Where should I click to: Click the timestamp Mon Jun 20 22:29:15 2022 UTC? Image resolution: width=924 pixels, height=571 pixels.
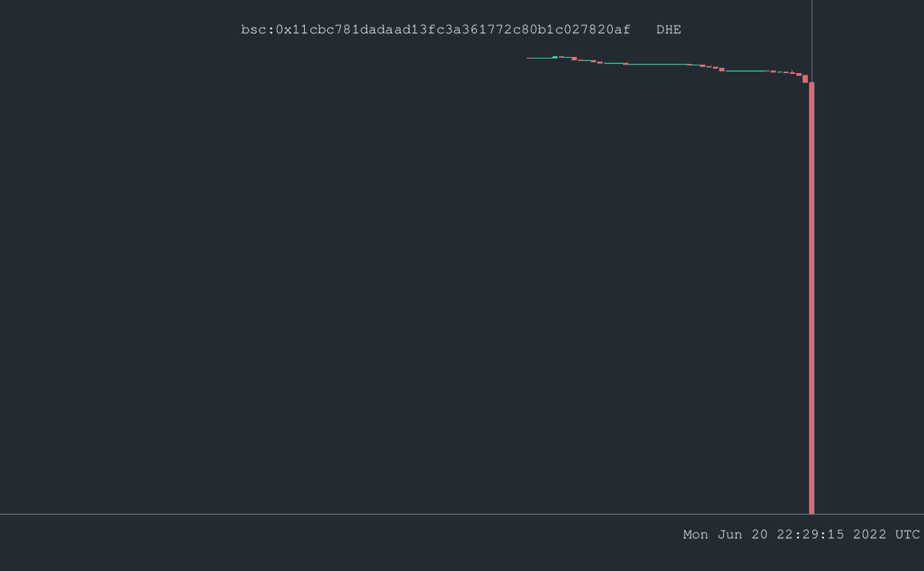pos(802,534)
